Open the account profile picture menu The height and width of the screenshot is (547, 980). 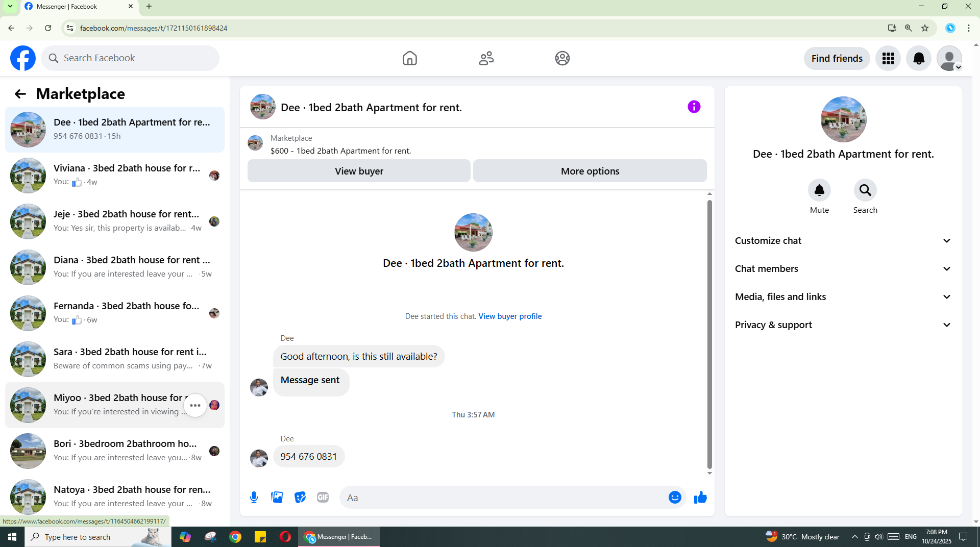coord(949,59)
